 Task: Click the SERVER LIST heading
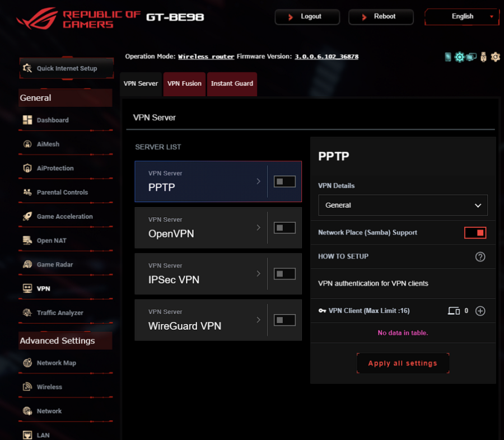[x=158, y=147]
